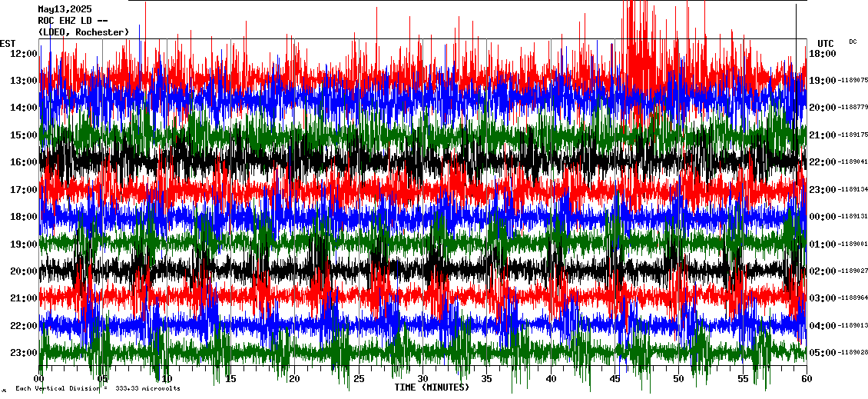Screen dimensions: 868x399
Task: Click the DC column header
Action: 853,42
